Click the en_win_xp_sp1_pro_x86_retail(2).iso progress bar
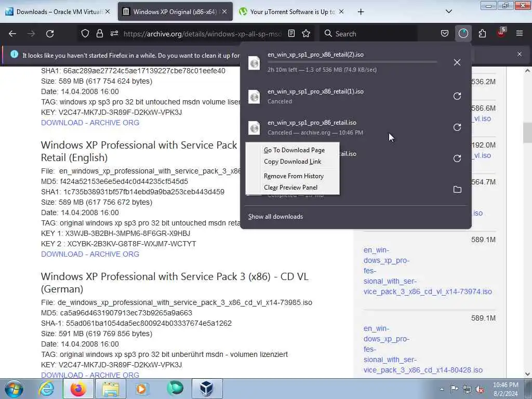Viewport: 532px width, 399px height. (352, 62)
